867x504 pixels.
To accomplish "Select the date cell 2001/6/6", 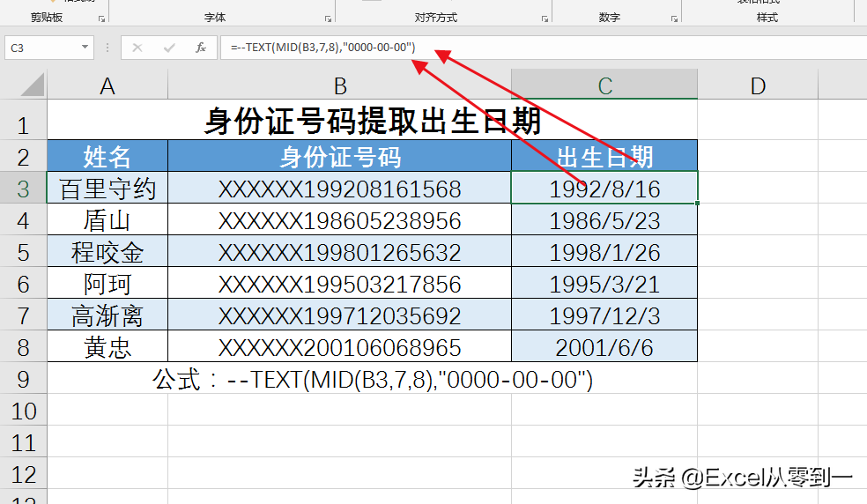I will click(x=604, y=346).
